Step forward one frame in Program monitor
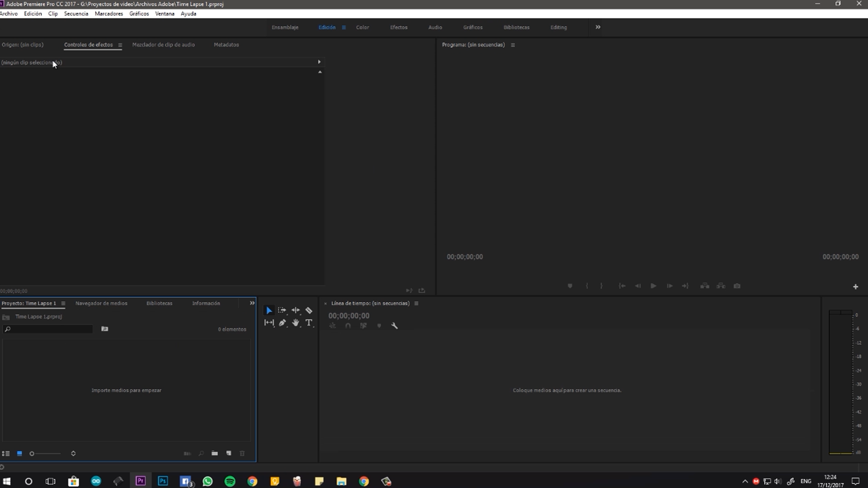The width and height of the screenshot is (868, 488). 669,286
